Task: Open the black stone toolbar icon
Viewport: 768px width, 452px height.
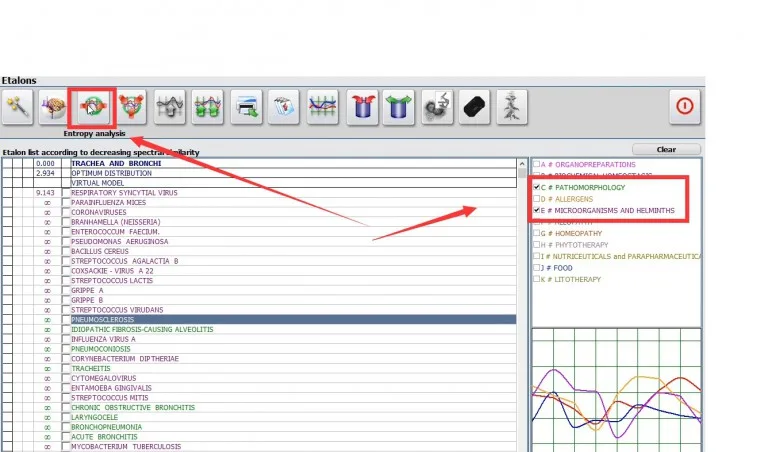Action: click(x=474, y=107)
